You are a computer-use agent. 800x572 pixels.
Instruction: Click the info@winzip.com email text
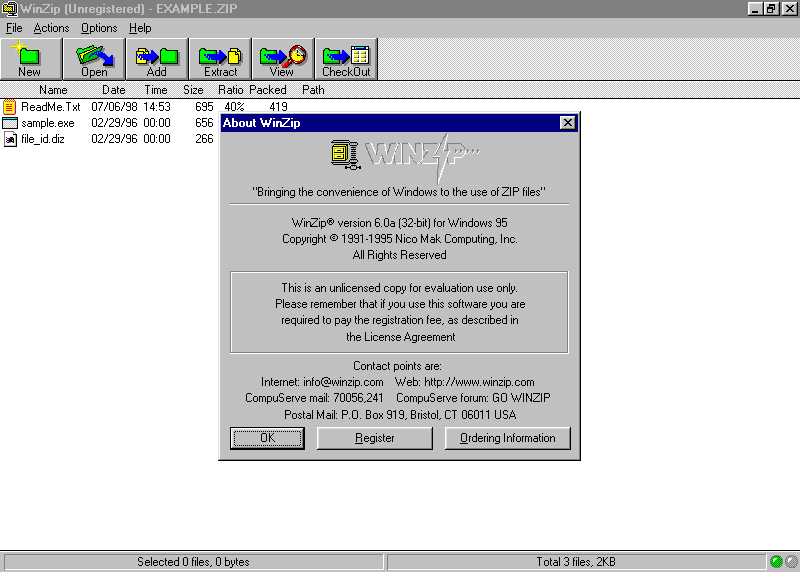(343, 382)
